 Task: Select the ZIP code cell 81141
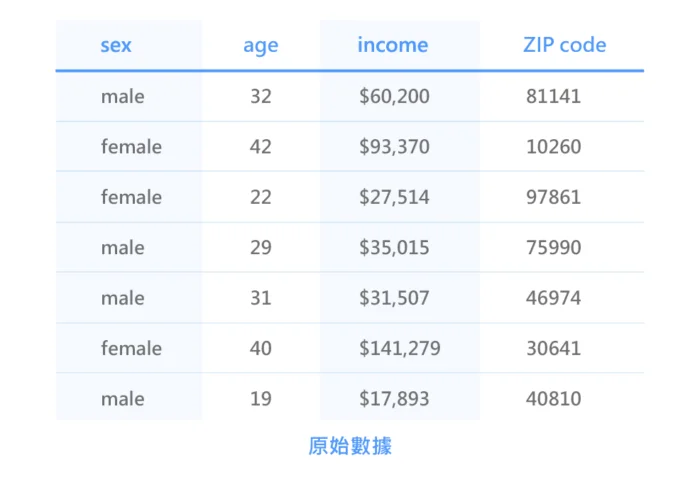(x=554, y=96)
